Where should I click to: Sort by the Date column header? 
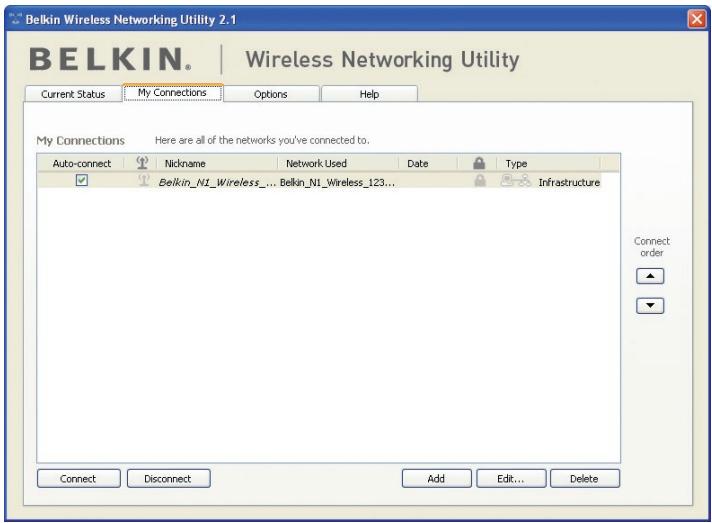428,163
